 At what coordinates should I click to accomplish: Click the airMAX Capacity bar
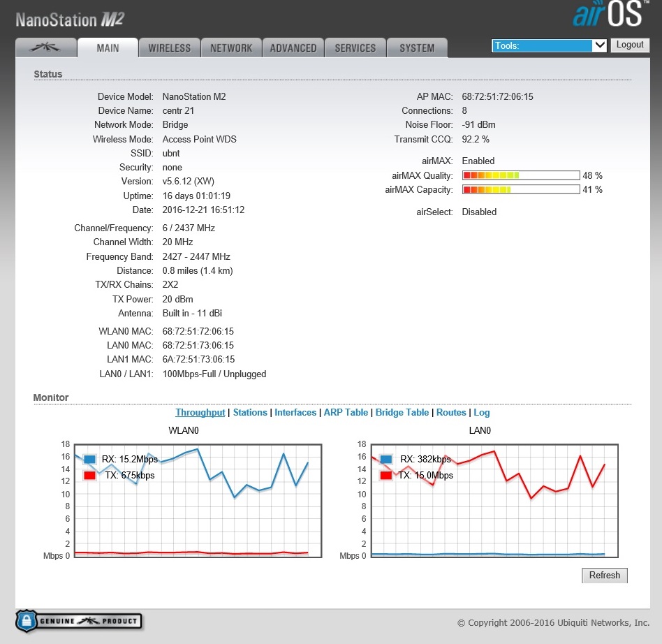pyautogui.click(x=521, y=189)
